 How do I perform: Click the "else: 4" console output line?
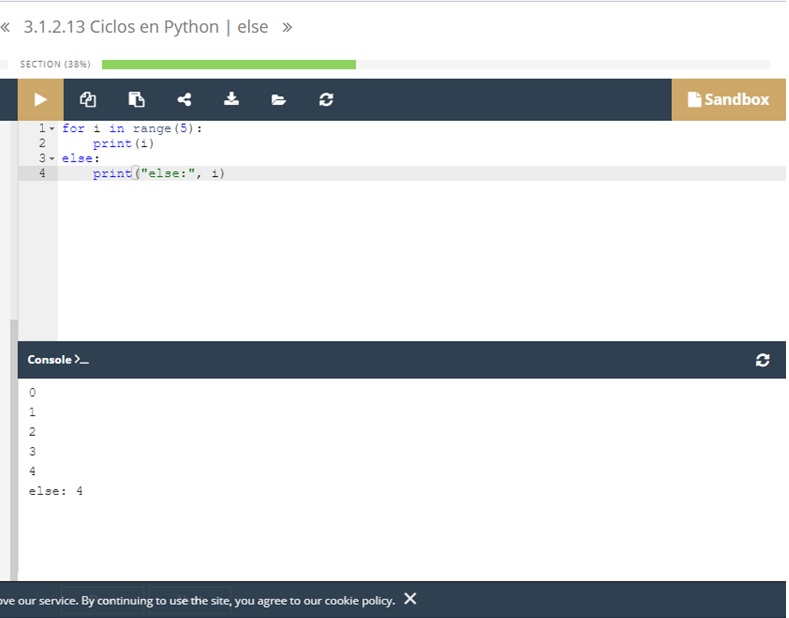(x=56, y=491)
